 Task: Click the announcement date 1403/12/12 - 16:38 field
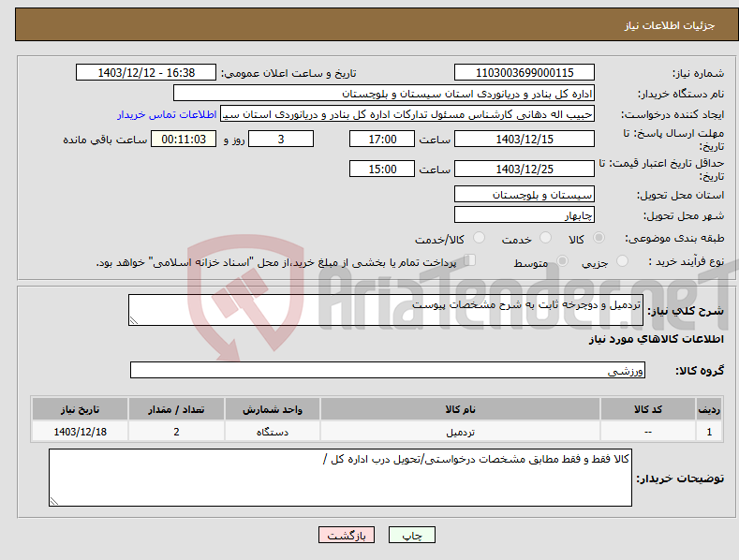click(146, 73)
